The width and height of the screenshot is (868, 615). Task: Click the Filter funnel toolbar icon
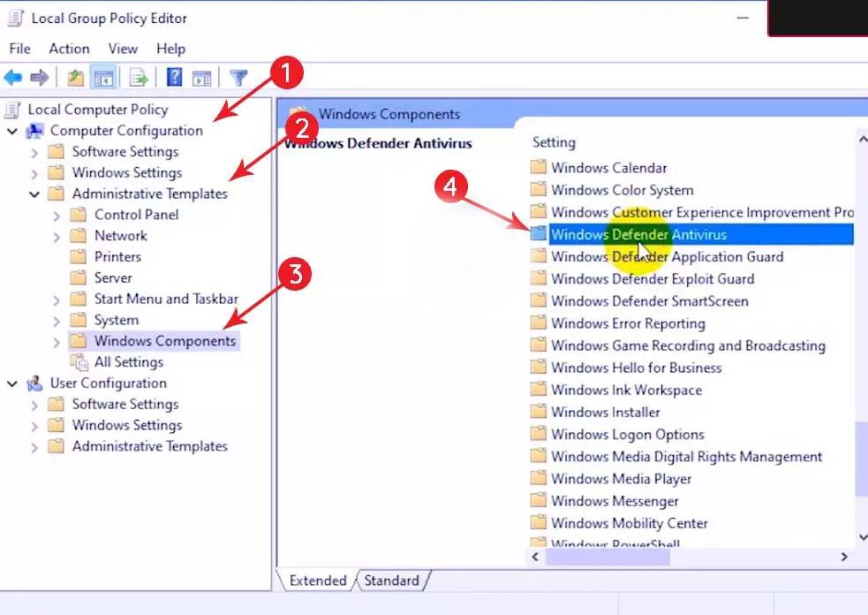238,78
